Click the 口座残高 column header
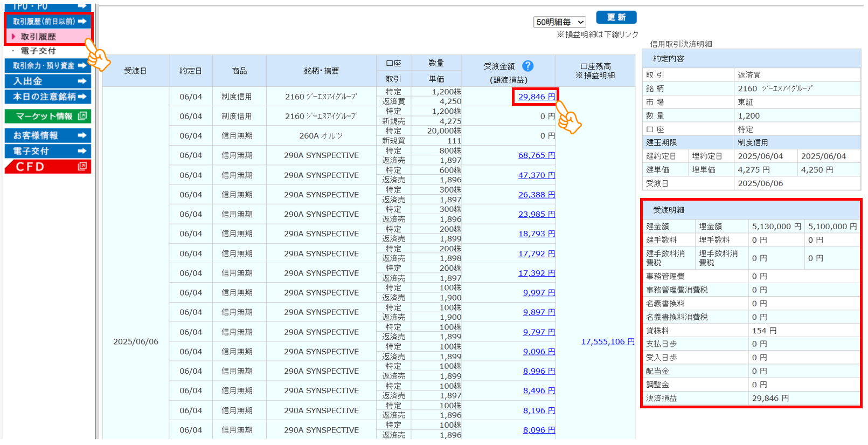This screenshot has height=445, width=868. pyautogui.click(x=595, y=71)
